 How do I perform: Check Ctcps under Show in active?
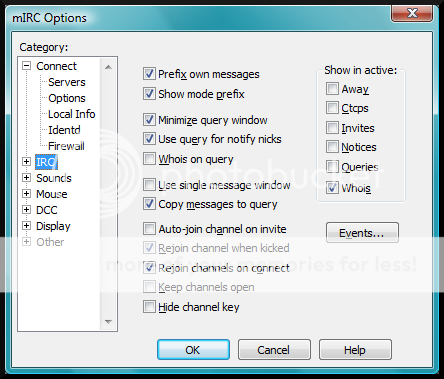click(332, 108)
